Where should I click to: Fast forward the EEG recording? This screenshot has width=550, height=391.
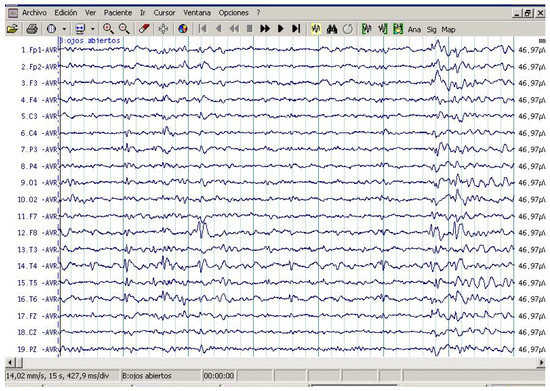(x=265, y=29)
